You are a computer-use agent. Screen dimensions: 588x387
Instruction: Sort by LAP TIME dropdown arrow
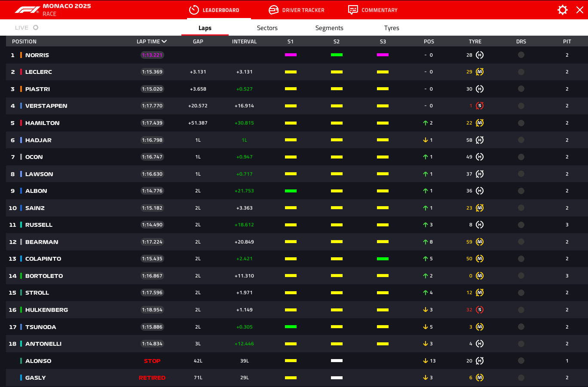(164, 42)
